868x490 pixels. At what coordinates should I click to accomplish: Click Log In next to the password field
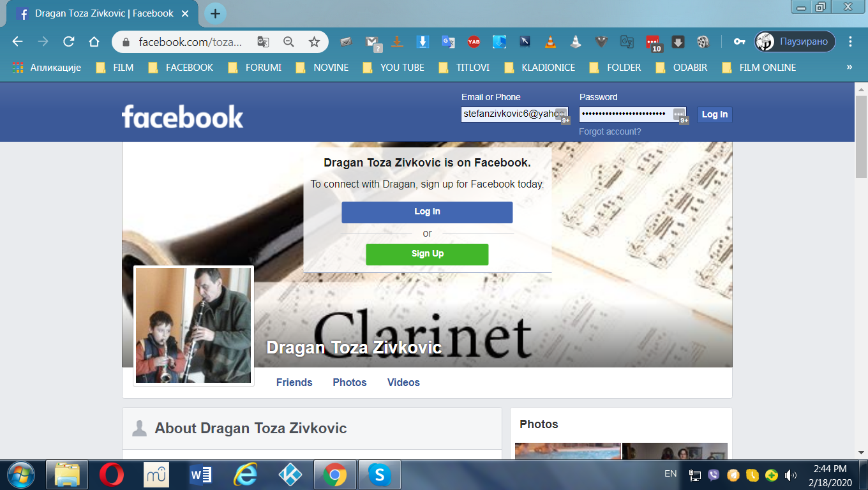[714, 115]
